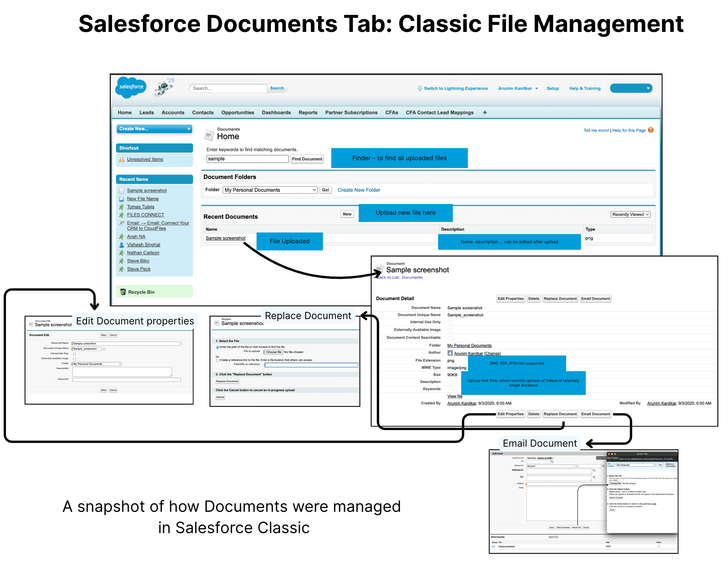Open the Related To Account dropdown
The height and width of the screenshot is (565, 728).
(552, 466)
